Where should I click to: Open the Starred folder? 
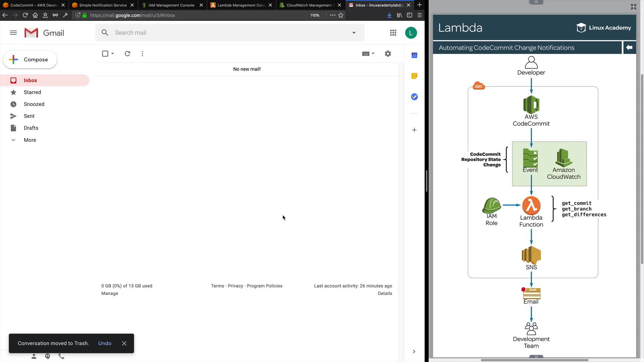(32, 92)
